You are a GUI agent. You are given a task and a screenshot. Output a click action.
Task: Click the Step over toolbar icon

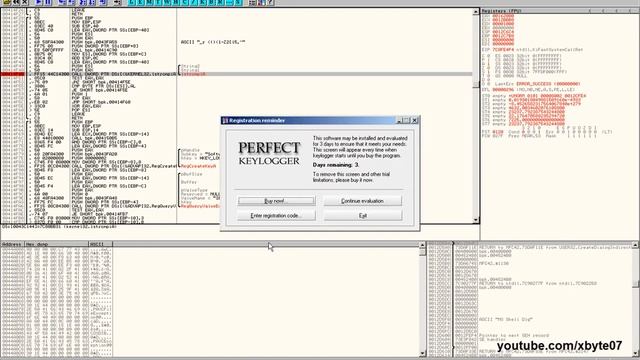pyautogui.click(x=72, y=2)
